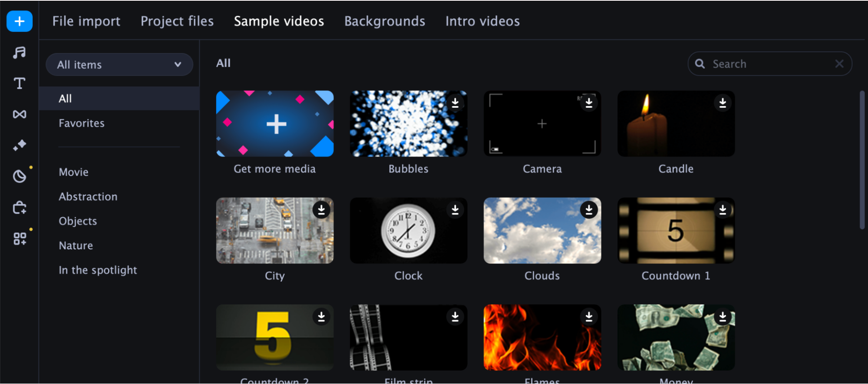Click the blue plus Import button in sidebar
Image resolution: width=868 pixels, height=384 pixels.
[x=20, y=21]
